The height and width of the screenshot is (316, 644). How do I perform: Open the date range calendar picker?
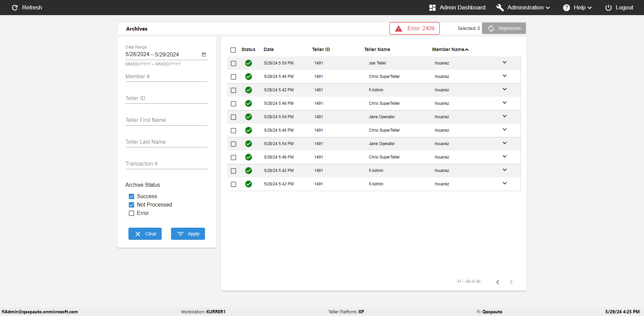click(204, 54)
